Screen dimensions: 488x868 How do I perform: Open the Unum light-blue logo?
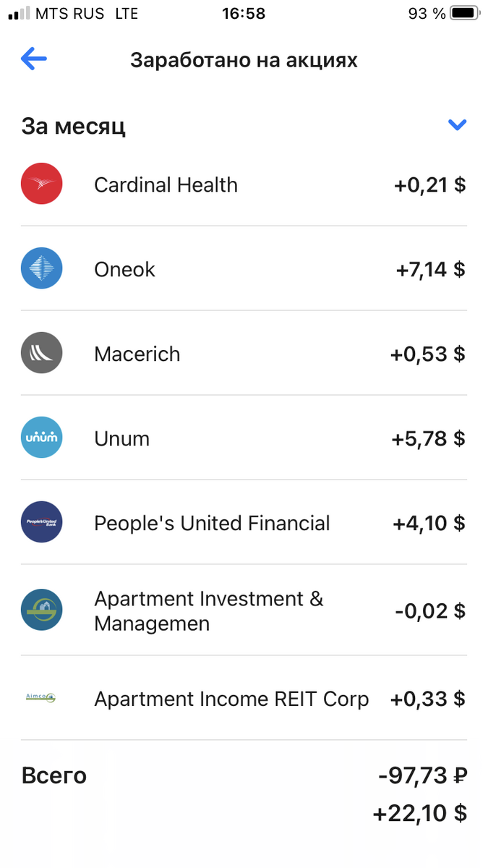(x=42, y=438)
